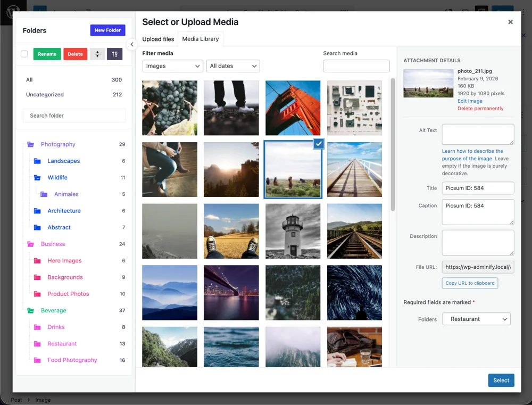Open the Folders dropdown showing Restaurant
Image resolution: width=532 pixels, height=405 pixels.
tap(476, 319)
